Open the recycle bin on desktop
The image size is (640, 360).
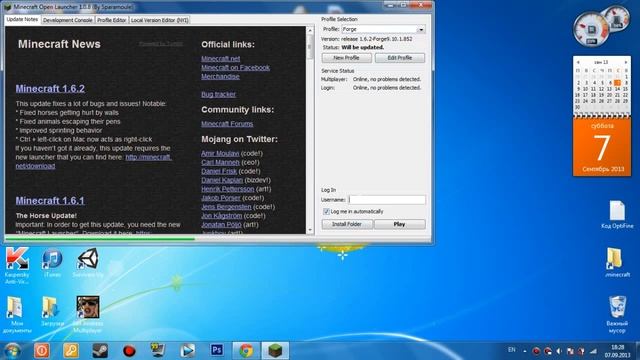coord(617,314)
